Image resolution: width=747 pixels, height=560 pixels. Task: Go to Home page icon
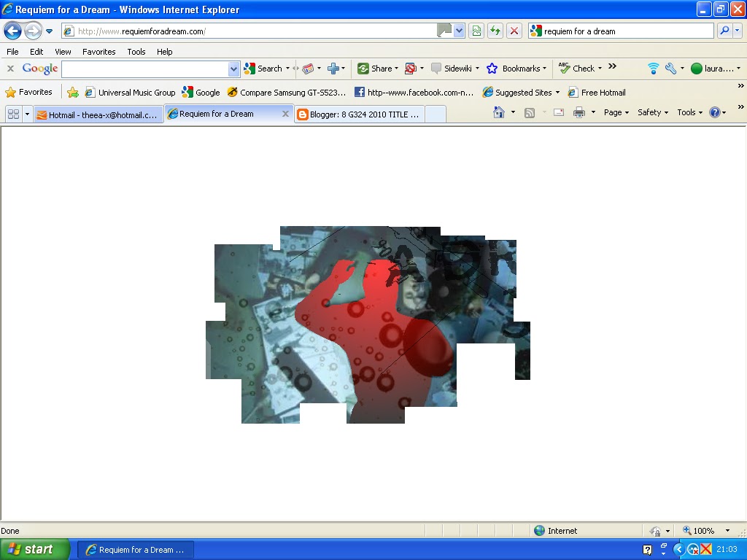click(x=498, y=112)
